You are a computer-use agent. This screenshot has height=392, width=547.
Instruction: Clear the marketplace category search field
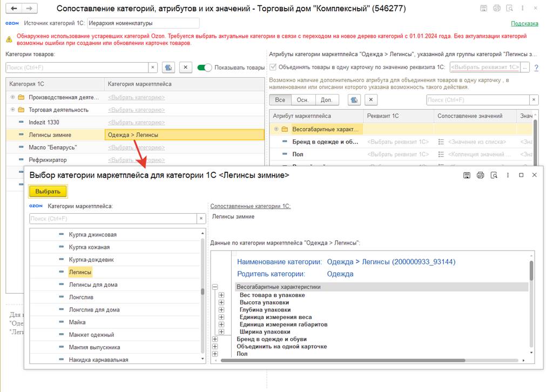[x=201, y=219]
